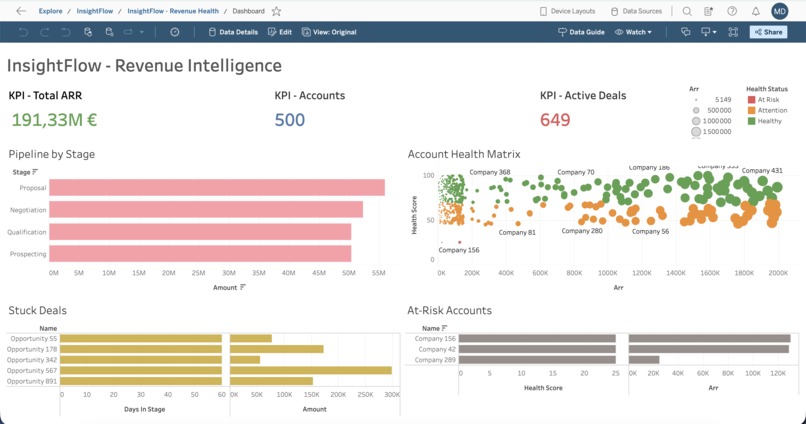The height and width of the screenshot is (424, 806).
Task: Open Device Layouts
Action: (567, 11)
